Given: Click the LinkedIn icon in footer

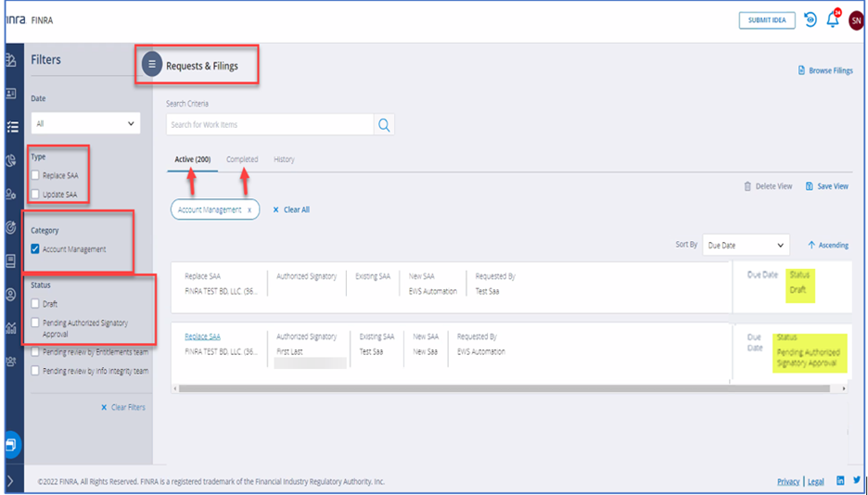Looking at the screenshot, I should [x=840, y=481].
